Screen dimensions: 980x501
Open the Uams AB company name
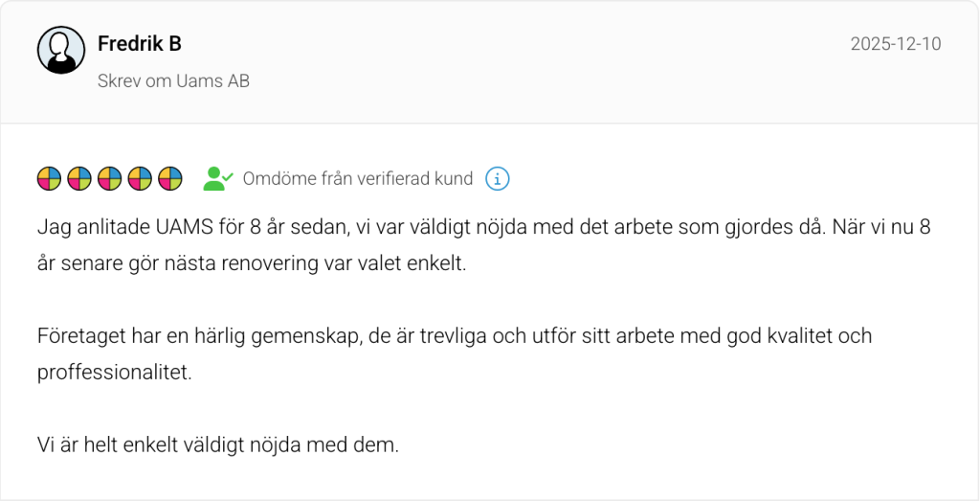(x=212, y=81)
